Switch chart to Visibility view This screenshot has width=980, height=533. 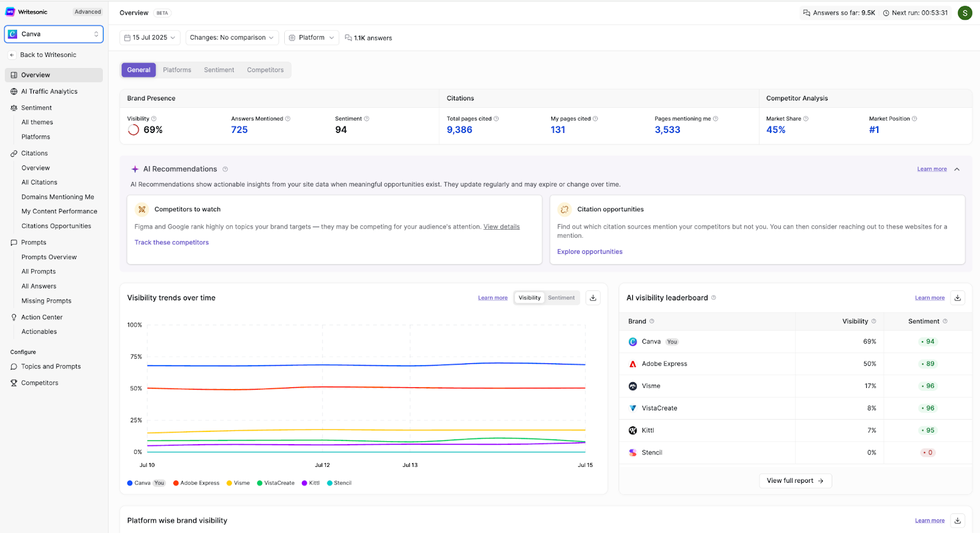point(529,298)
